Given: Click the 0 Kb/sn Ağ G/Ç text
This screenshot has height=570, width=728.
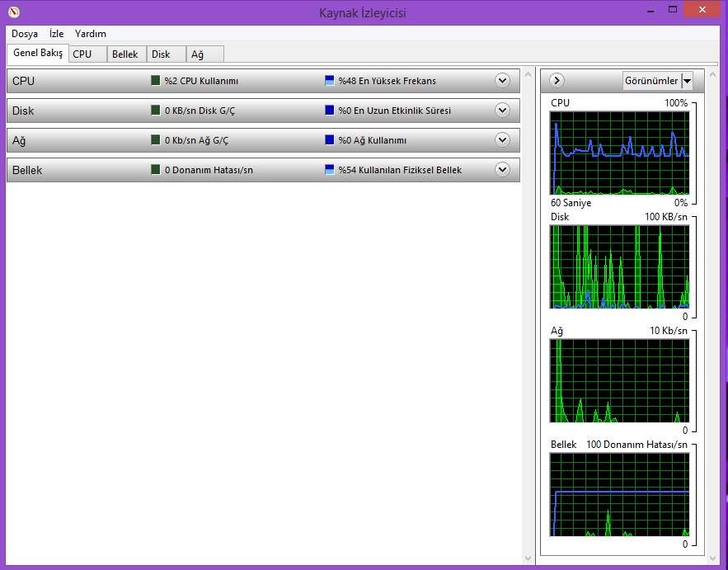Looking at the screenshot, I should tap(197, 140).
